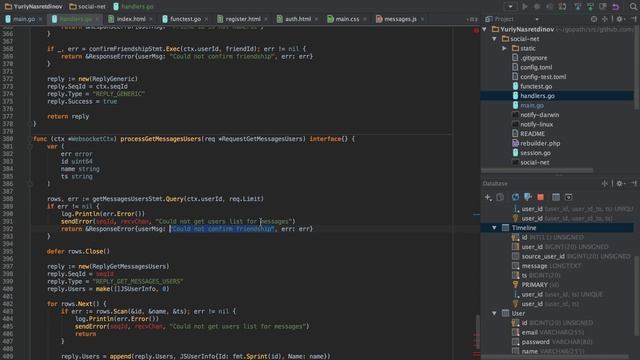Click the Run button in the top toolbar

click(524, 7)
